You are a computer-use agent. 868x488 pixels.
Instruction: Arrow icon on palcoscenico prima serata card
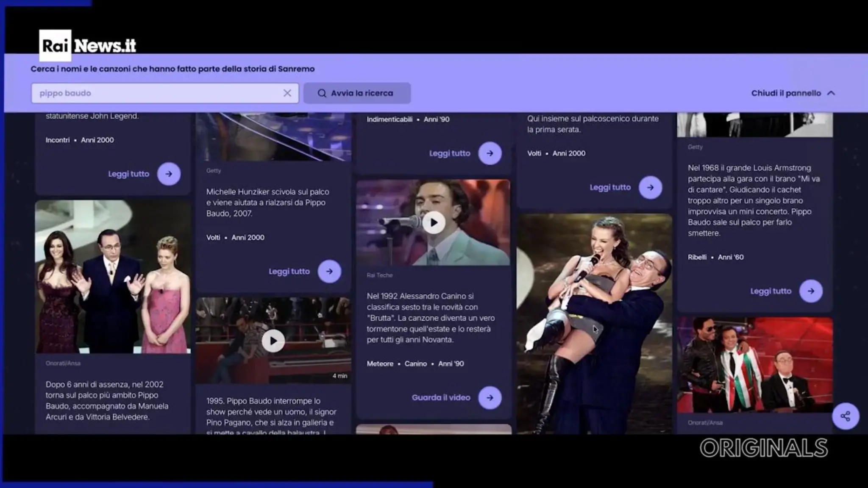tap(650, 188)
